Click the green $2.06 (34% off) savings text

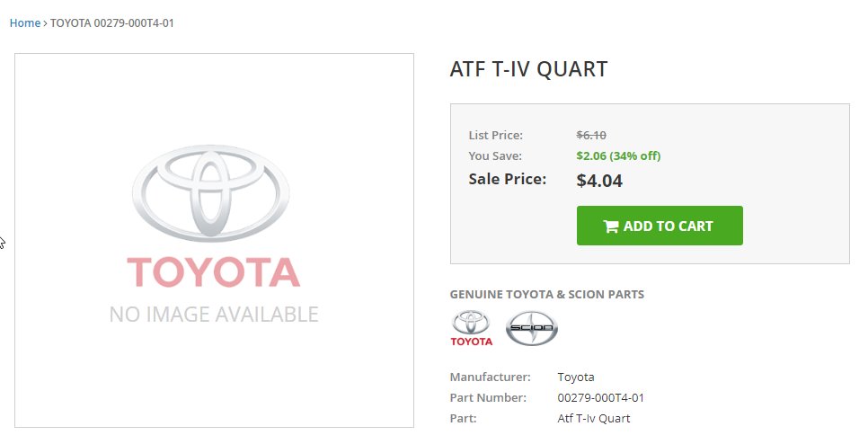(x=618, y=156)
